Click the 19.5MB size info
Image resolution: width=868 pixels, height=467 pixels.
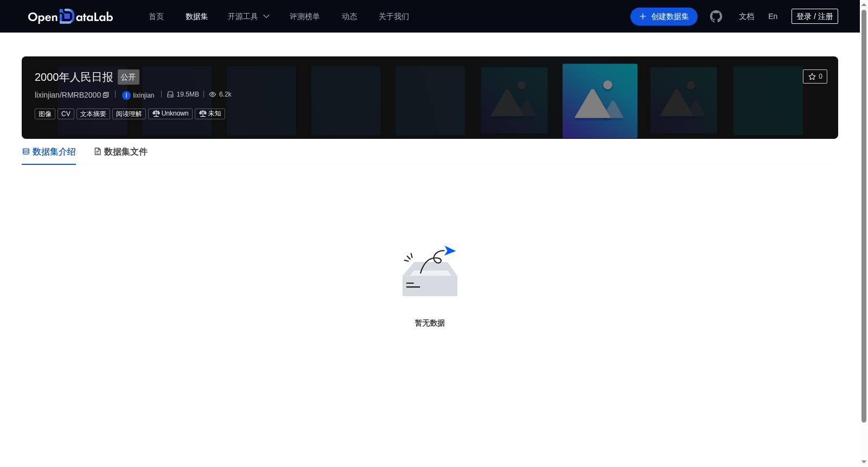pos(183,94)
